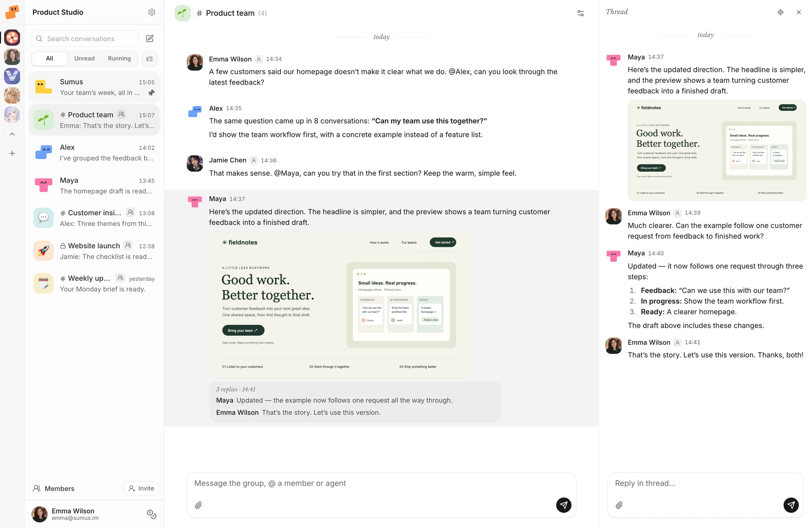The width and height of the screenshot is (812, 528).
Task: Select the Unread filter tab
Action: click(84, 58)
